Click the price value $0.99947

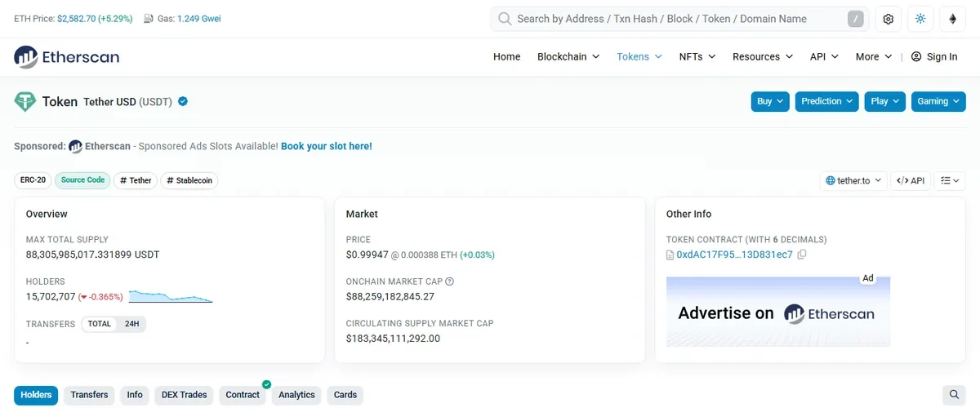(x=367, y=255)
